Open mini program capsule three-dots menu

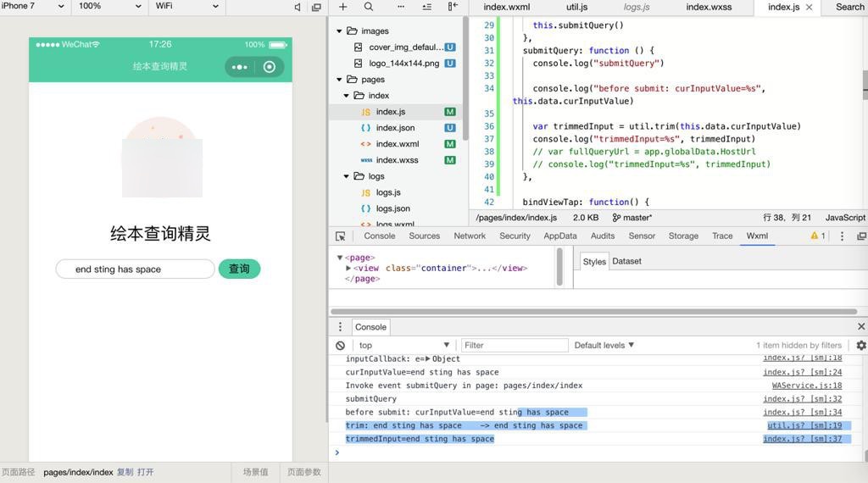240,67
